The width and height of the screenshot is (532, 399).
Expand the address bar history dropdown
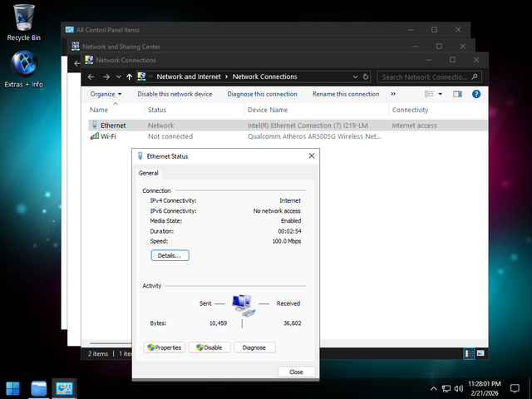[355, 77]
